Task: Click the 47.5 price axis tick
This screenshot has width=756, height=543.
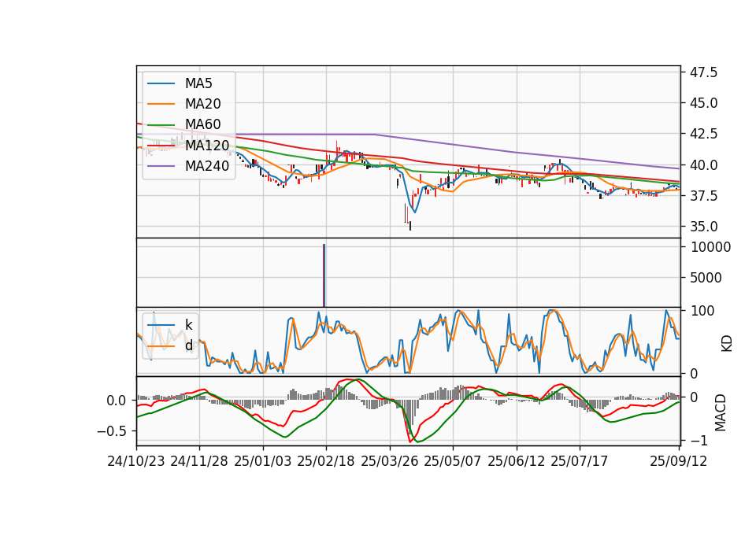Action: 703,72
